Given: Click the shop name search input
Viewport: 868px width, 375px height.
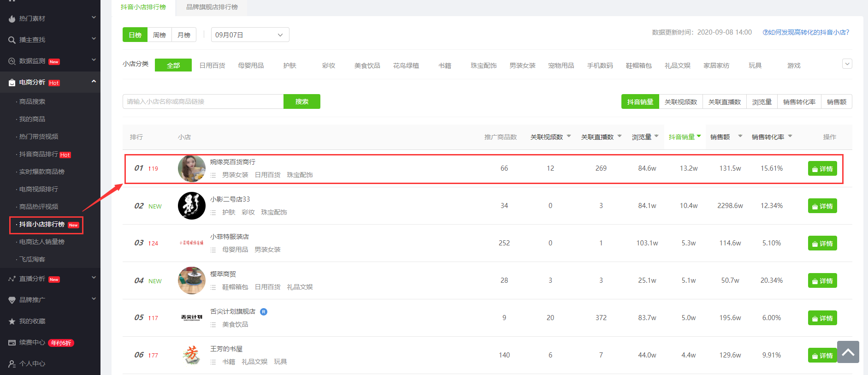Looking at the screenshot, I should [x=203, y=101].
